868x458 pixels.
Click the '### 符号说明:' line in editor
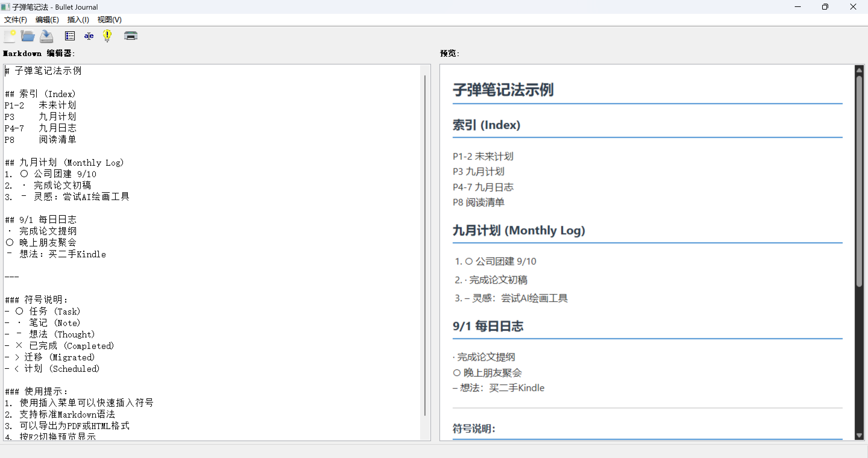[37, 300]
